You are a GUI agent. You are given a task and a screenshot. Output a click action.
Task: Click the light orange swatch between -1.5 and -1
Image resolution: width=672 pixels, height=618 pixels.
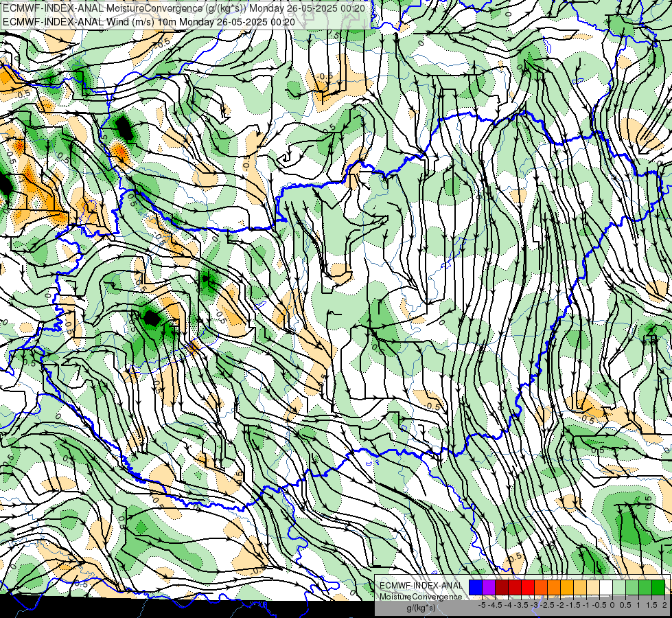[x=580, y=587]
